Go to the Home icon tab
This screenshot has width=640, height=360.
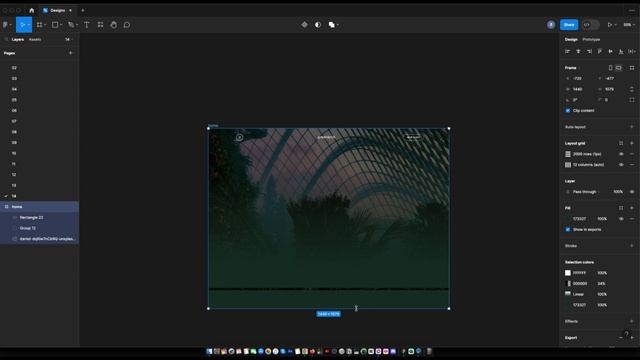(x=31, y=10)
